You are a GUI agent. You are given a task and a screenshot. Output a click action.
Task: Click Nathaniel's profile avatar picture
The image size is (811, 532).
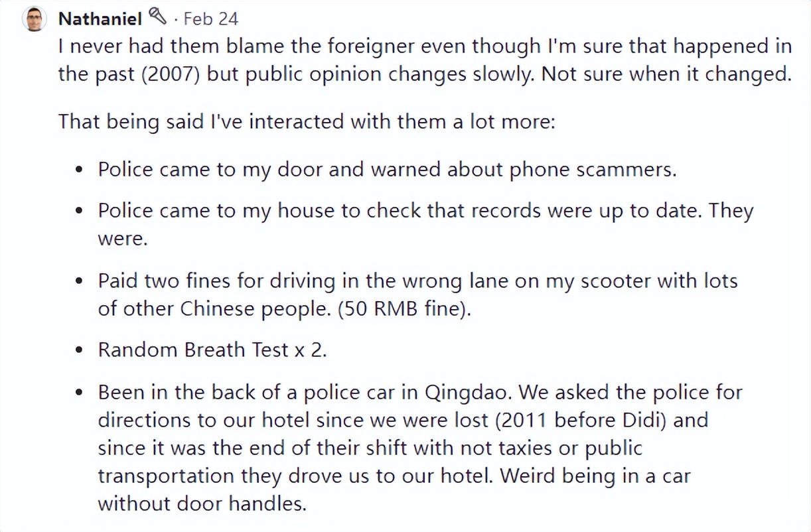[34, 19]
